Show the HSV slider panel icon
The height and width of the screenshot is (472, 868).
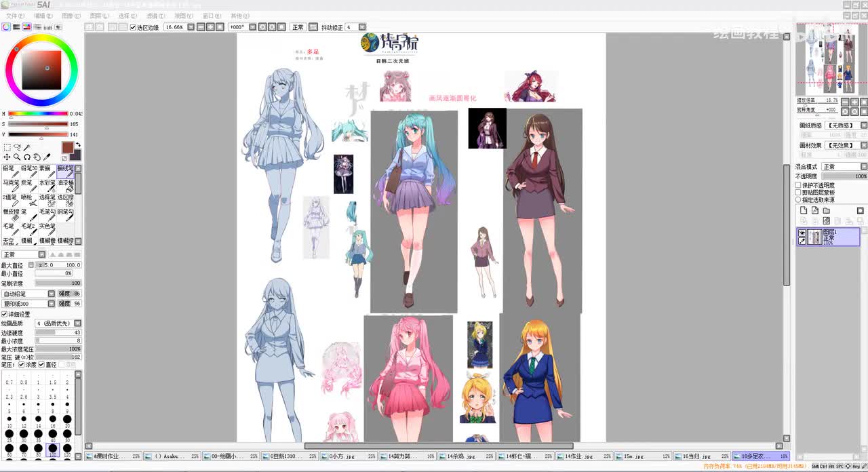[26, 27]
